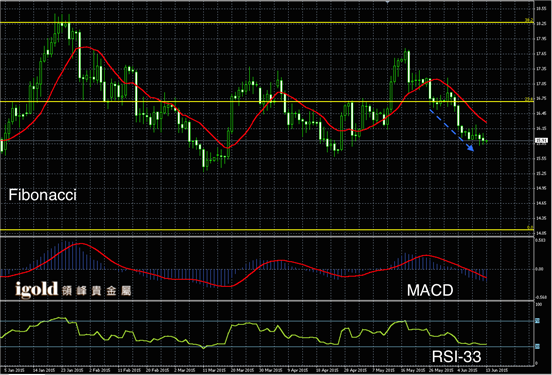Click the 17.05 price axis label
552x375 pixels.
[x=541, y=84]
